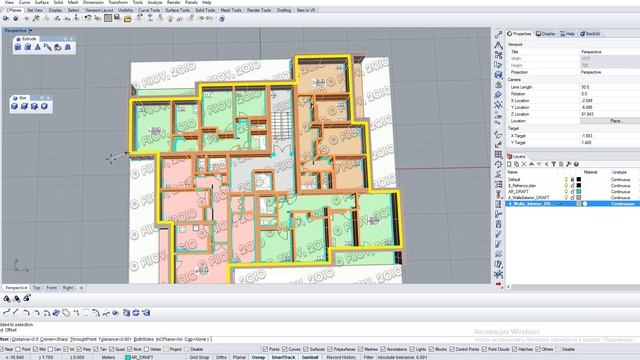
Task: Toggle the Vertex osnap checkbox
Action: tap(146, 349)
